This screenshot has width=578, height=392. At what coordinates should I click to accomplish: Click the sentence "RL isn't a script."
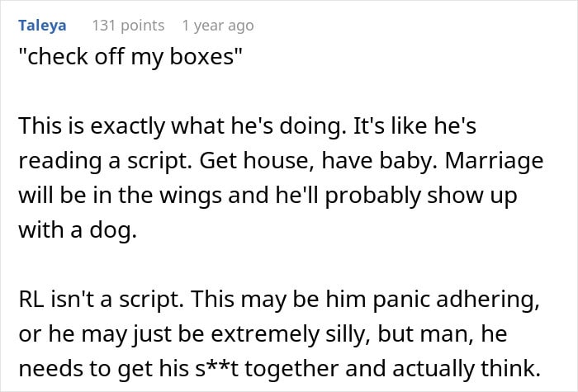(x=102, y=299)
